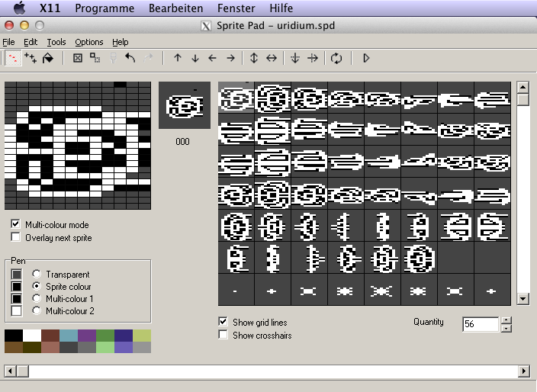Open the X11 Programme menu
The width and height of the screenshot is (537, 392).
[x=105, y=8]
